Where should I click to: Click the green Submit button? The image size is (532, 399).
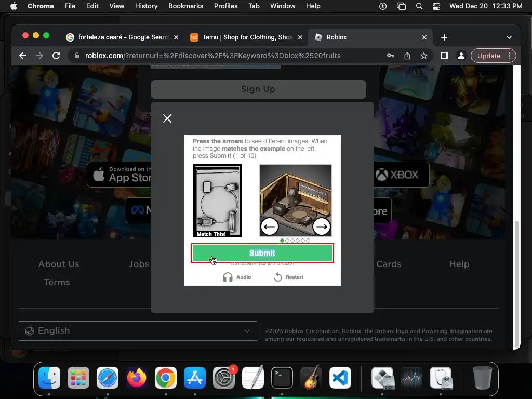(x=262, y=253)
